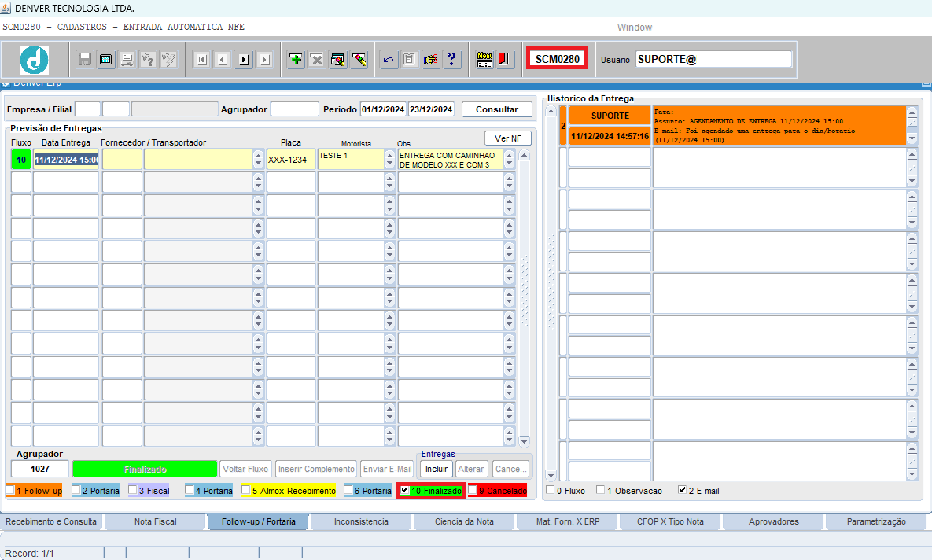This screenshot has height=560, width=932.
Task: Switch to Nota Fiscal tab
Action: click(x=155, y=521)
